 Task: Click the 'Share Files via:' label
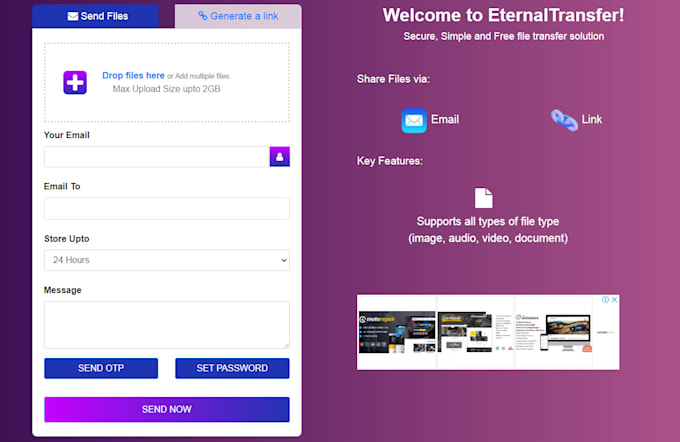coord(393,79)
